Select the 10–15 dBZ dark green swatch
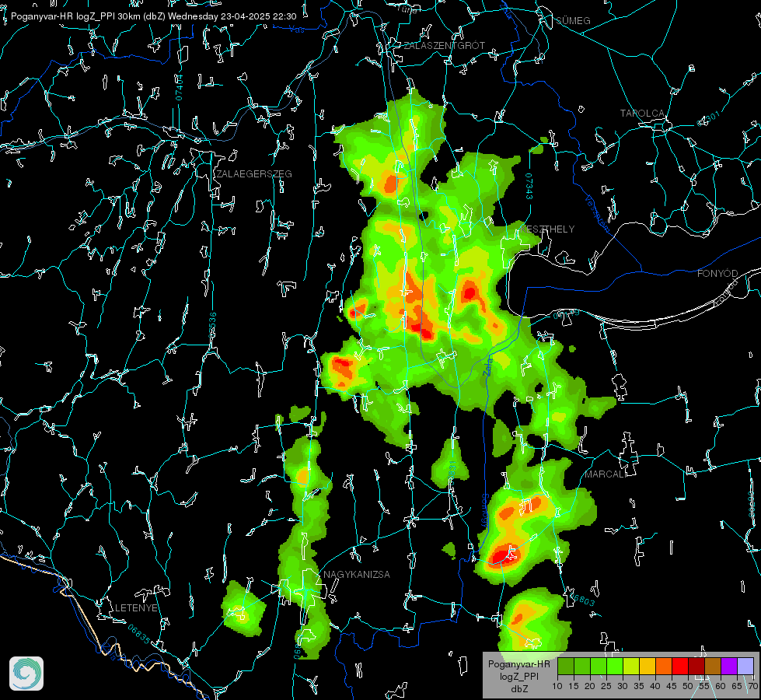 tap(566, 666)
